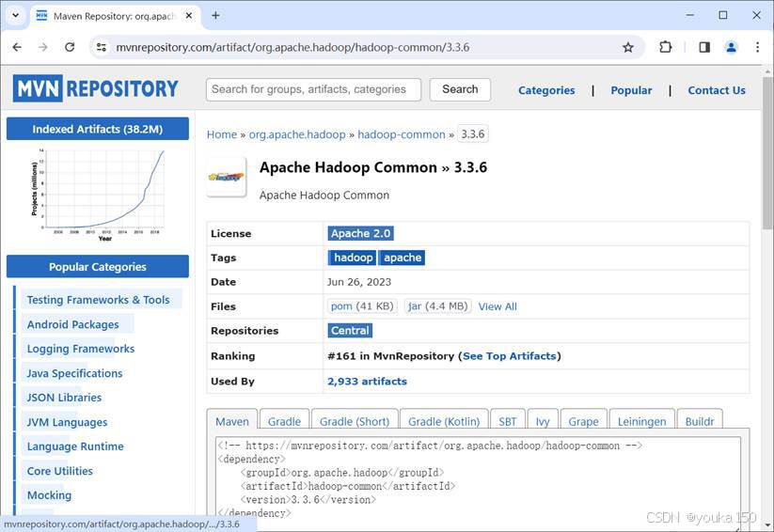Image resolution: width=774 pixels, height=532 pixels.
Task: Open Java Specifications category
Action: [74, 373]
